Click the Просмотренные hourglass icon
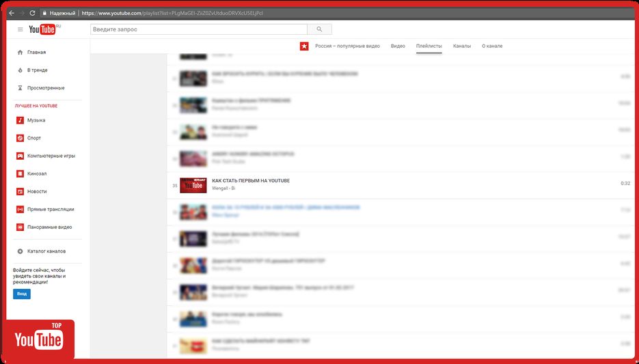The width and height of the screenshot is (639, 364). (20, 88)
